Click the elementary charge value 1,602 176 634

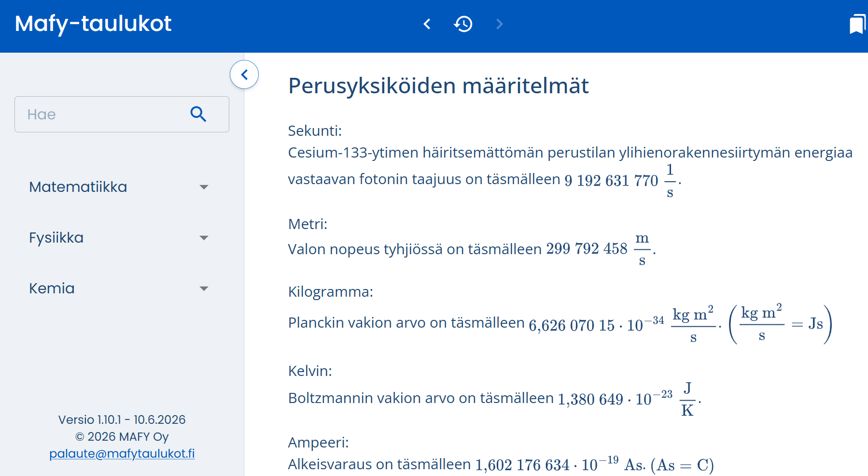(x=522, y=465)
